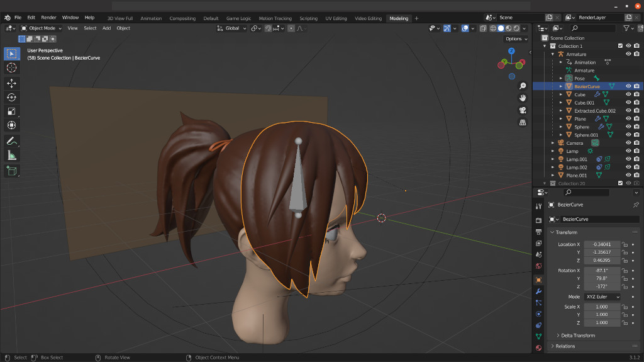This screenshot has width=644, height=362.
Task: Activate the Rotate tool
Action: [x=11, y=98]
